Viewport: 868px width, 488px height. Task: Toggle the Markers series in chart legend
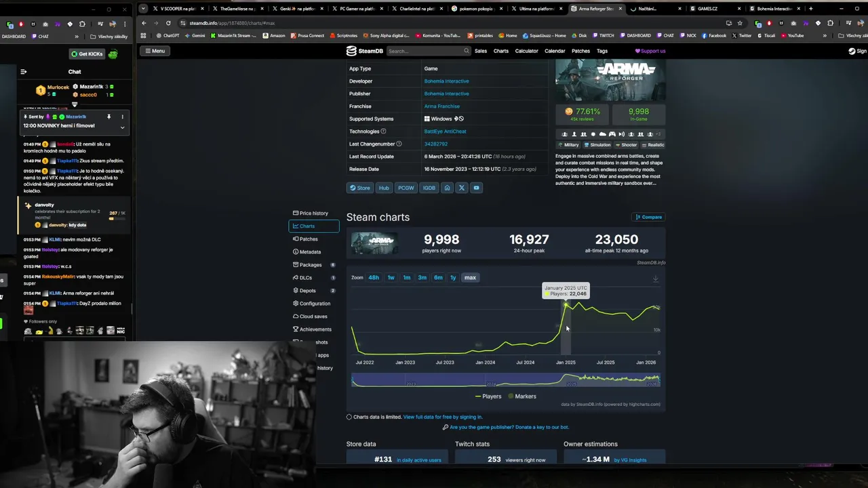tap(522, 396)
